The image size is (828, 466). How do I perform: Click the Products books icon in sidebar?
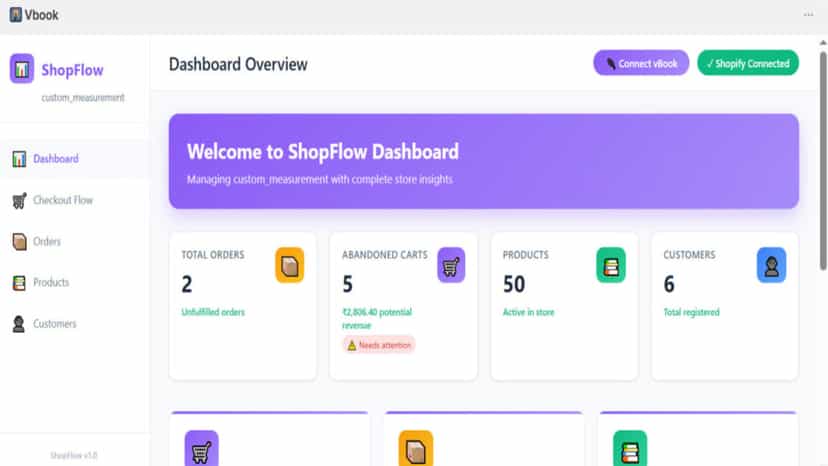pos(19,283)
